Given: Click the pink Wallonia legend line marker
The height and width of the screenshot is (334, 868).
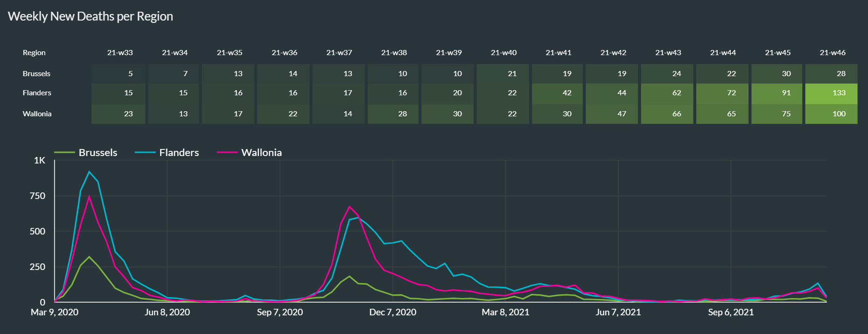Looking at the screenshot, I should pos(227,153).
